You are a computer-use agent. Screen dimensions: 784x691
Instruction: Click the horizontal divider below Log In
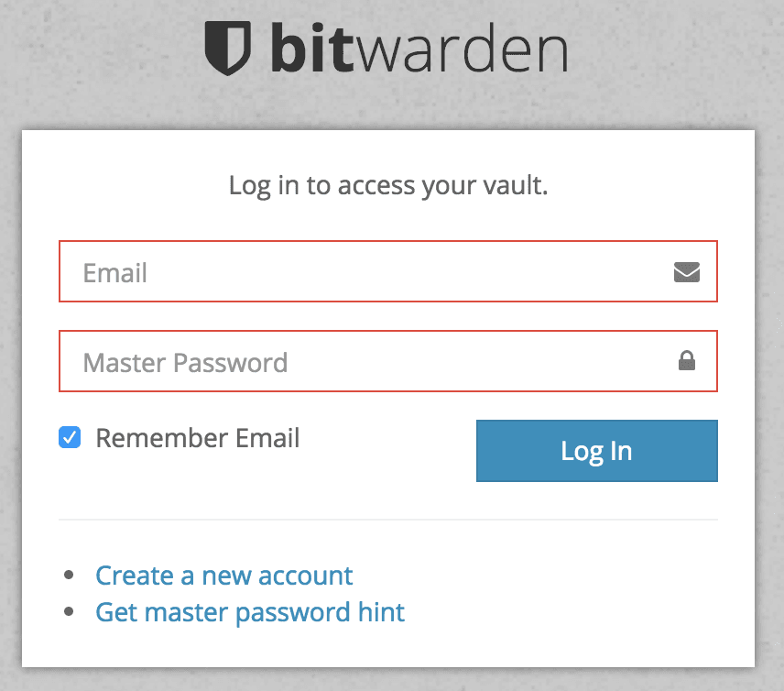[388, 520]
